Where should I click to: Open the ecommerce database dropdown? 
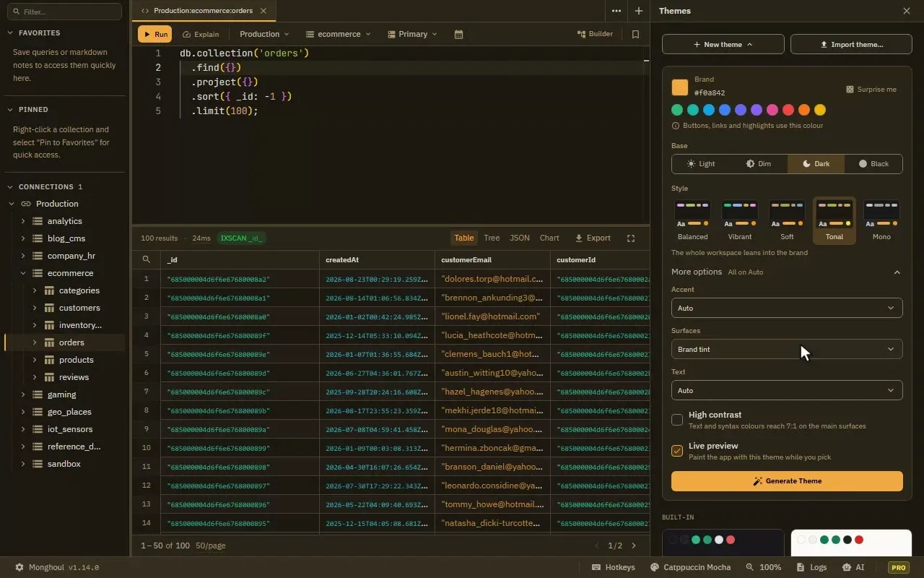tap(339, 34)
